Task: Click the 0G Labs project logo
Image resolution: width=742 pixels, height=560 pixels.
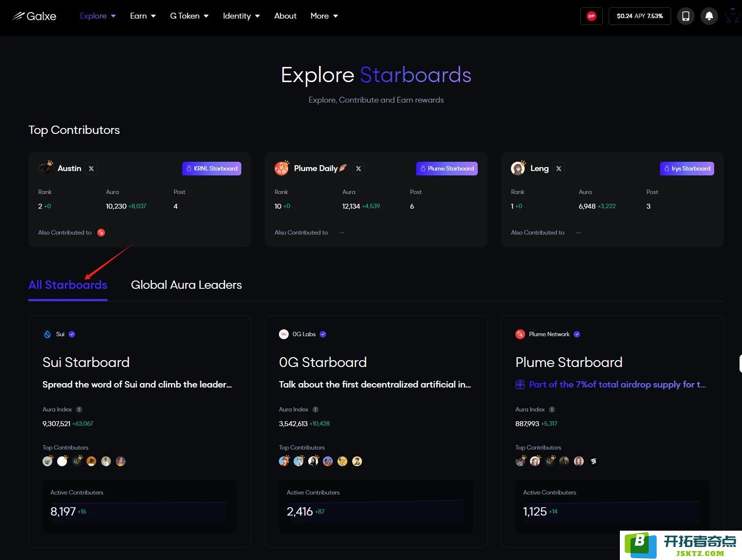Action: (284, 334)
